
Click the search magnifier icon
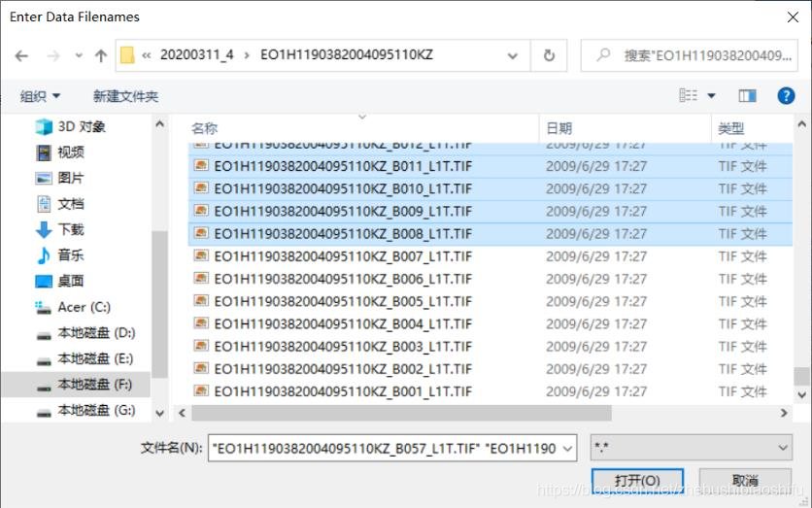click(x=603, y=54)
